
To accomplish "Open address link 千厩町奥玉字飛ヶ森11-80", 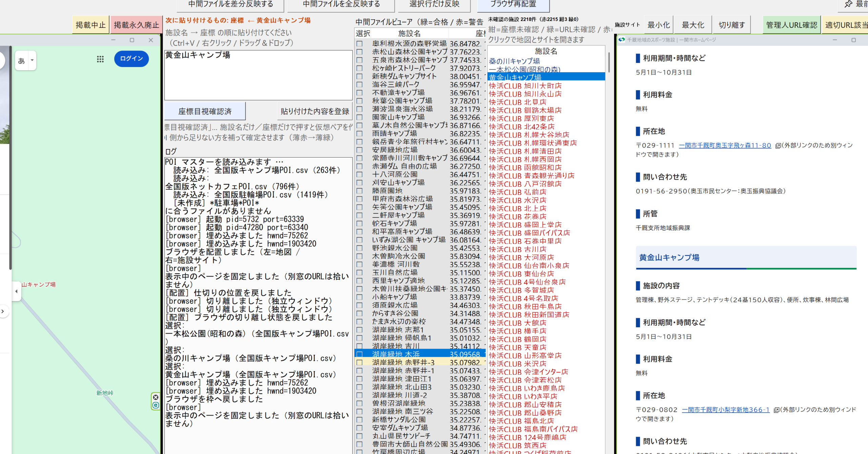I will pos(725,145).
